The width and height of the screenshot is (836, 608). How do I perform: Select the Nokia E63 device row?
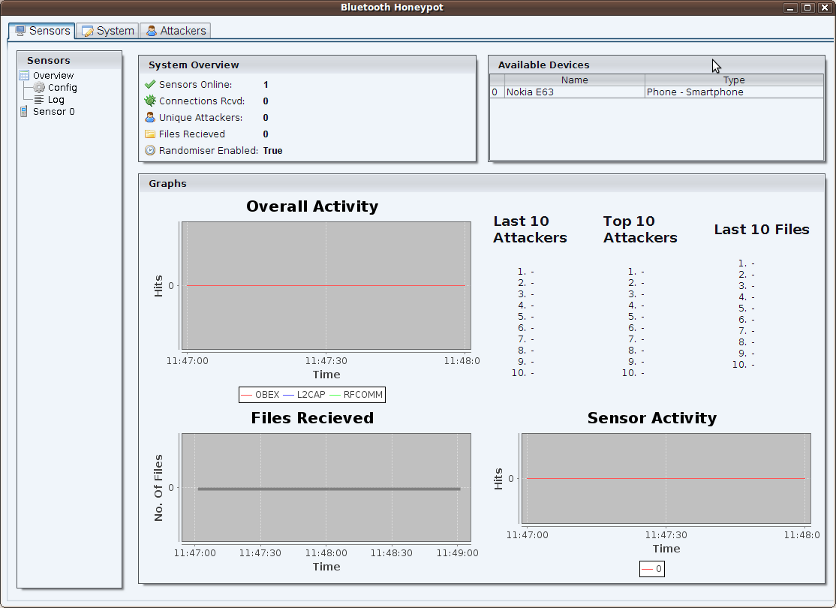pyautogui.click(x=573, y=92)
